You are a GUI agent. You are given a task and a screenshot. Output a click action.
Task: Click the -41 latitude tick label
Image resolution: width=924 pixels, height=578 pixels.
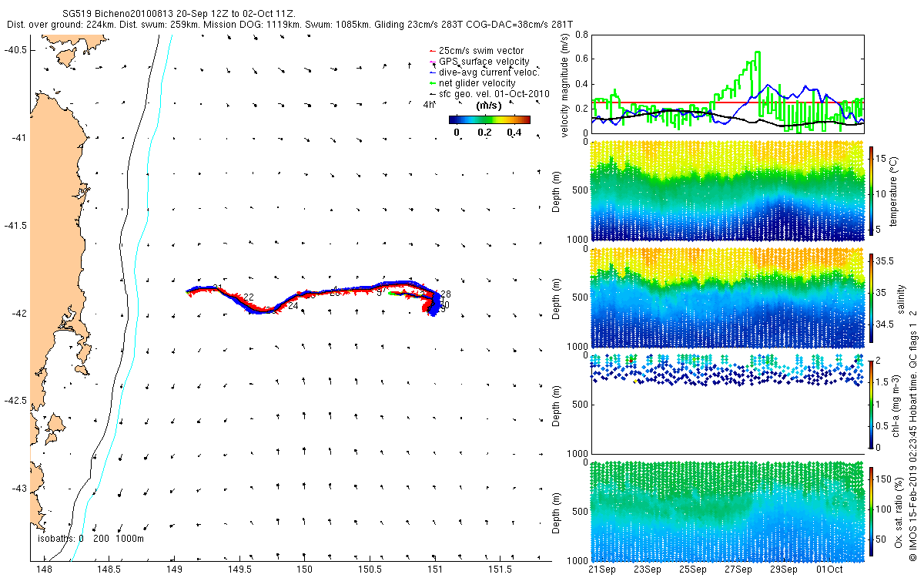(x=19, y=137)
